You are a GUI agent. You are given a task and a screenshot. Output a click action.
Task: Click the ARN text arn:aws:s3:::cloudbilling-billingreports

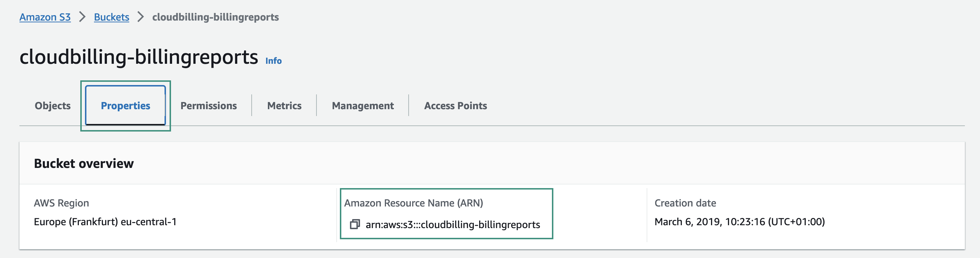tap(453, 224)
